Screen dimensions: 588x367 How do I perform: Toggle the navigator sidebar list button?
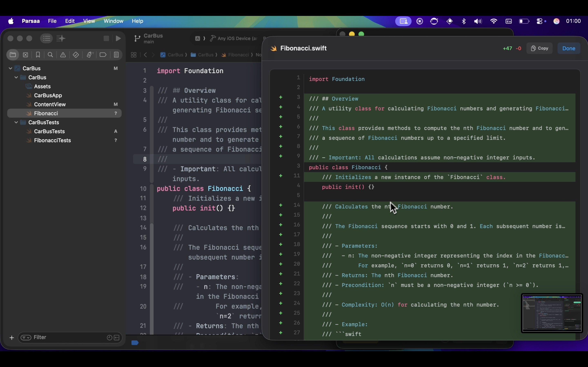point(46,38)
